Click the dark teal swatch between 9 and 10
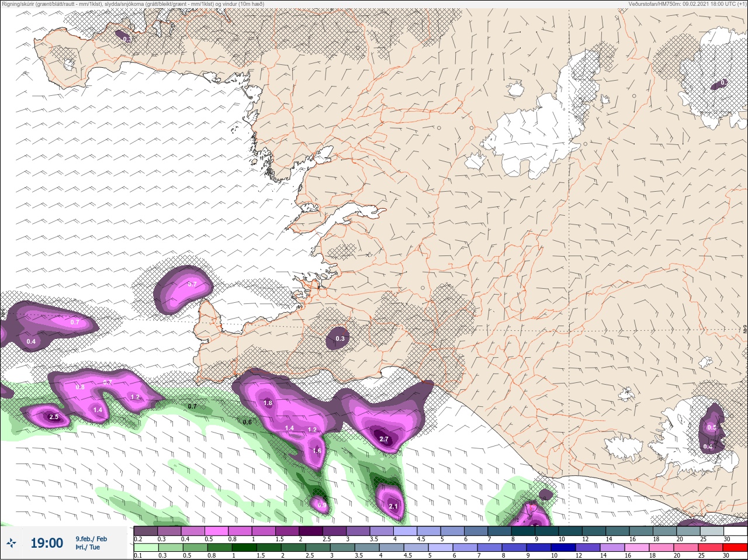Image resolution: width=748 pixels, height=560 pixels. 548,531
